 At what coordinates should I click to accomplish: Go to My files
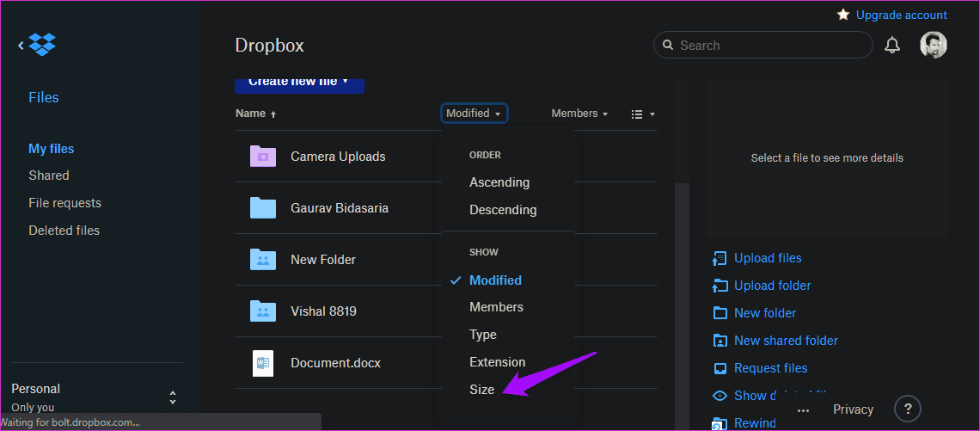(x=52, y=149)
